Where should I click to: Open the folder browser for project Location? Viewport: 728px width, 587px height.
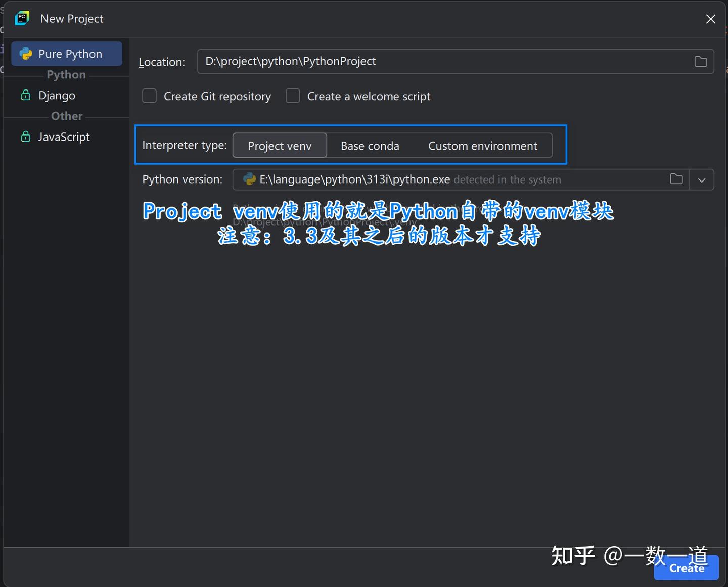point(701,61)
